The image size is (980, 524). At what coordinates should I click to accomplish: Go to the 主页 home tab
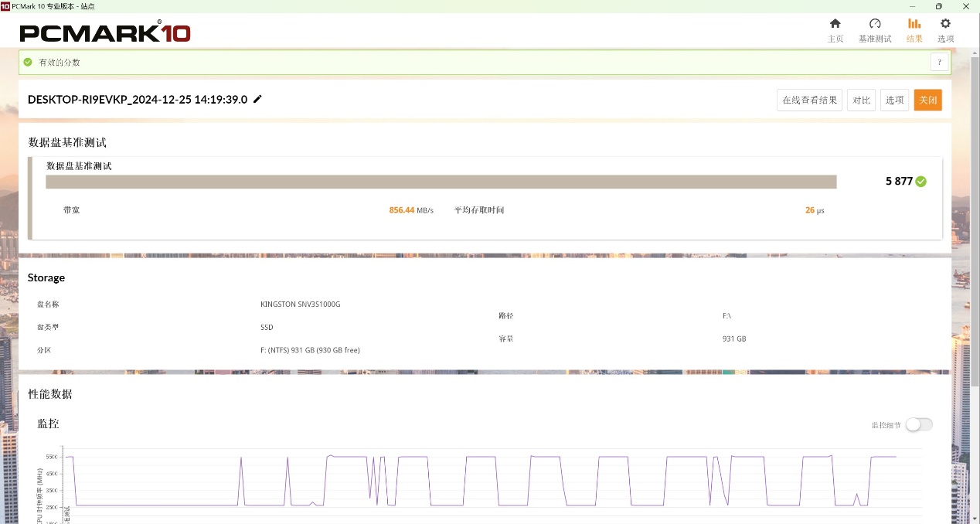click(x=835, y=30)
